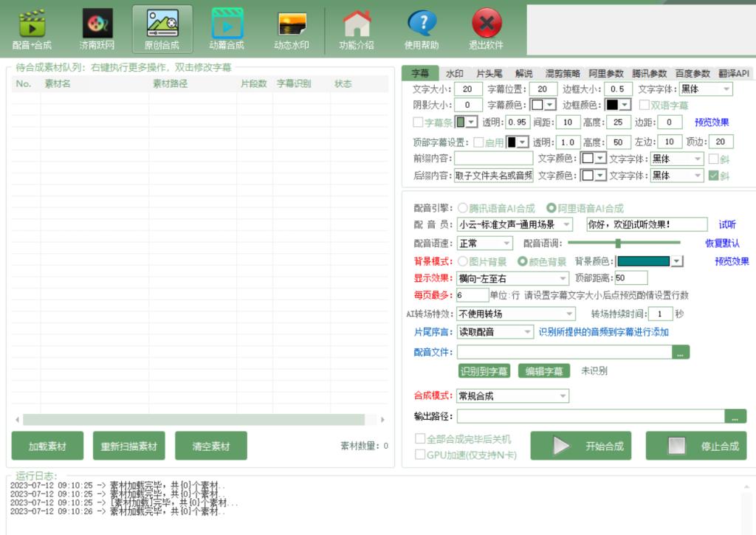
Task: Click the 加载素材 button
Action: click(47, 446)
